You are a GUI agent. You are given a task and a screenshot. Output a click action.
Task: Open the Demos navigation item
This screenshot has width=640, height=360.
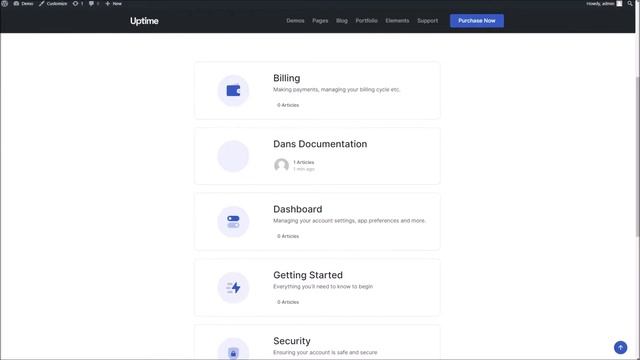pos(295,20)
